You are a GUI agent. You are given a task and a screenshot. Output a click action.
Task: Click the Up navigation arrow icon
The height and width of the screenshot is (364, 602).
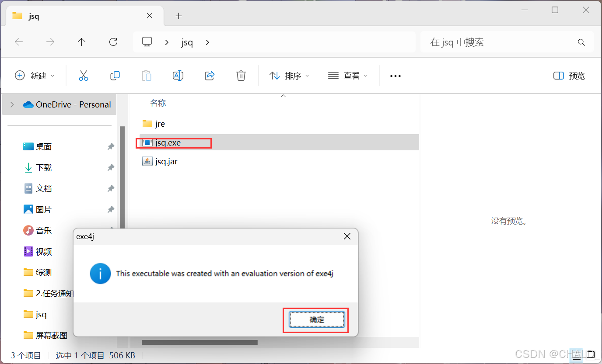81,42
